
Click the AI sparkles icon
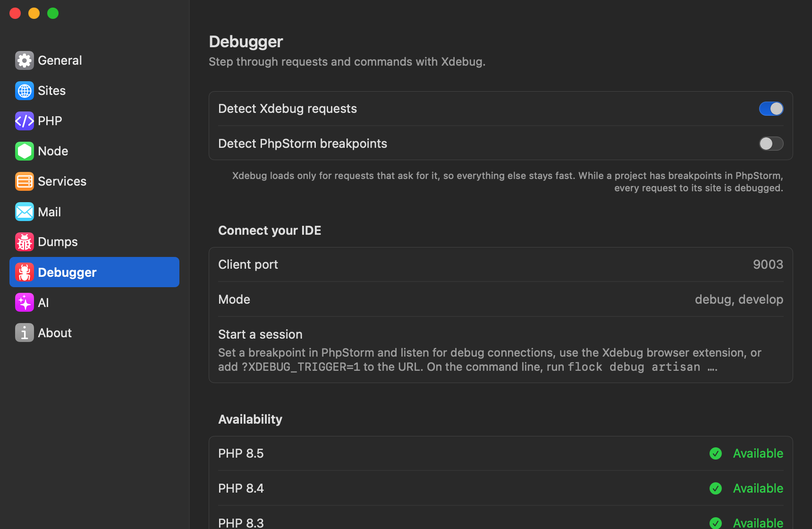point(25,302)
